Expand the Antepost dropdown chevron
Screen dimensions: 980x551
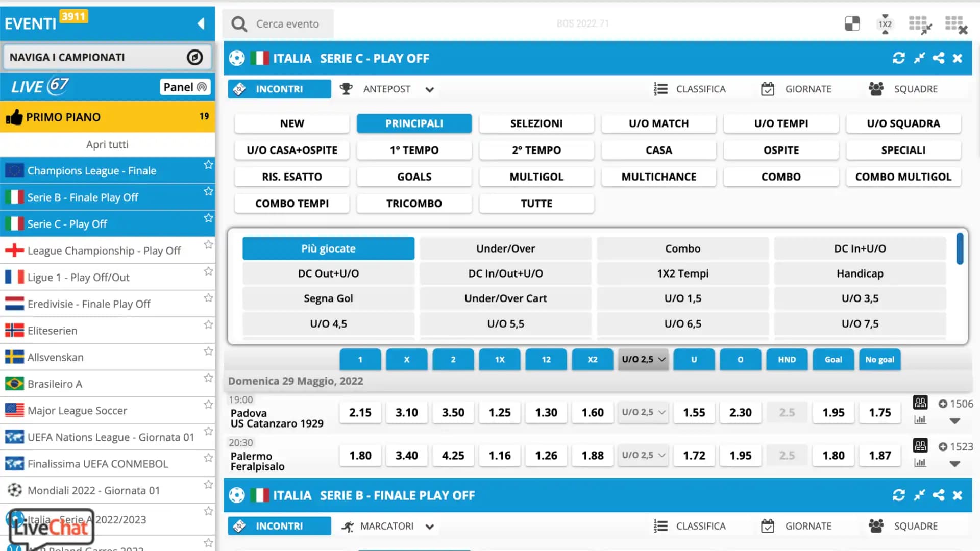(430, 89)
